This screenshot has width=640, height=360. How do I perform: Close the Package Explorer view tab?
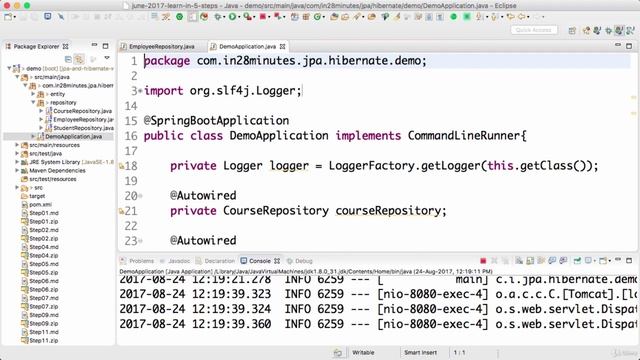click(65, 46)
